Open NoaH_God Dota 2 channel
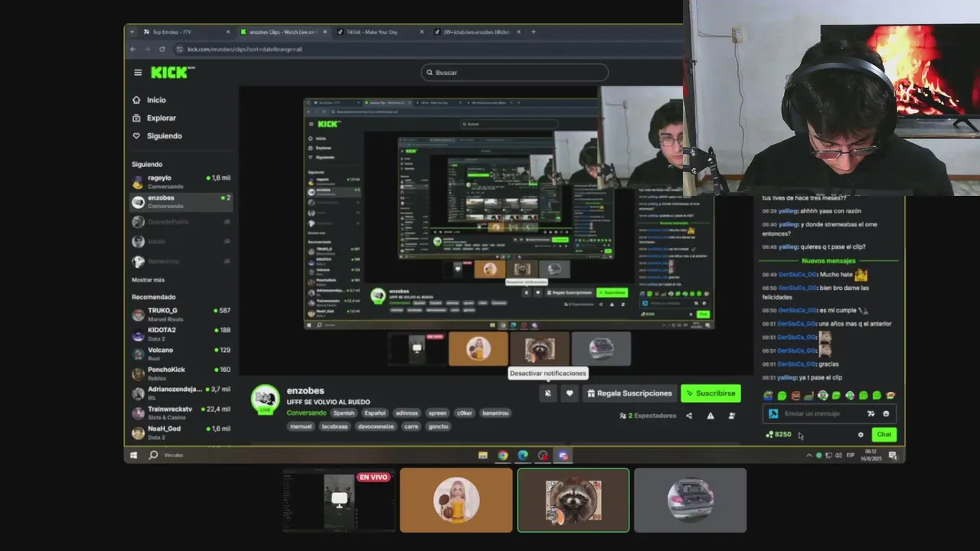 [x=181, y=432]
